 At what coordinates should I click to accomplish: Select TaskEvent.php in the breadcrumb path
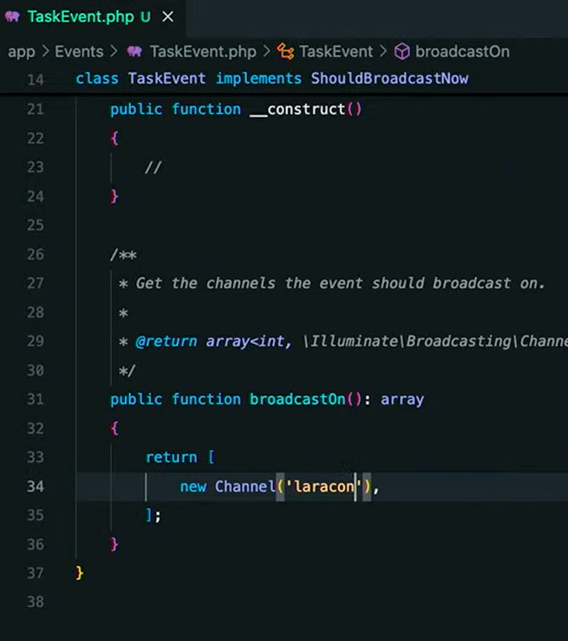point(203,52)
